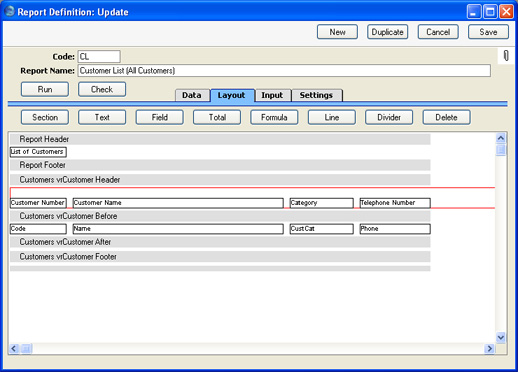Screen dimensions: 518x372
Task: Add a Section to the layout
Action: [45, 117]
